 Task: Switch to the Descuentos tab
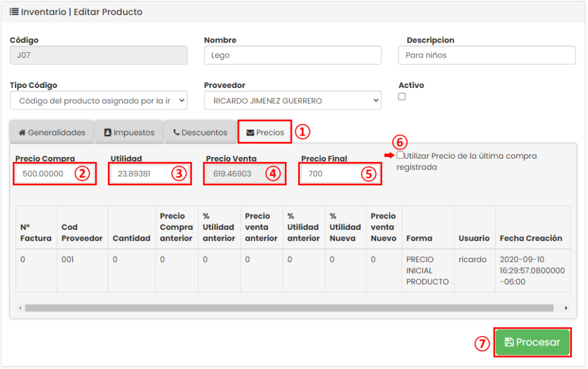[200, 132]
